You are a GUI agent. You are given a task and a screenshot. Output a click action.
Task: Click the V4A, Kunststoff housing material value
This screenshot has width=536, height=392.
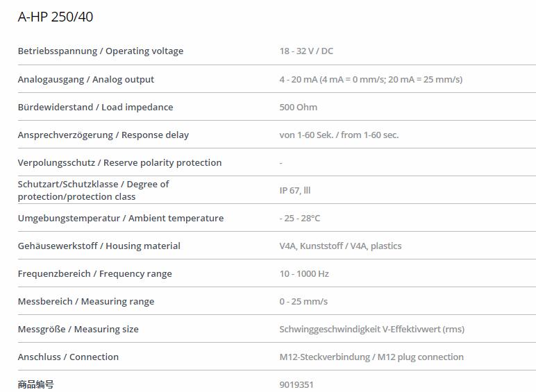click(x=340, y=246)
